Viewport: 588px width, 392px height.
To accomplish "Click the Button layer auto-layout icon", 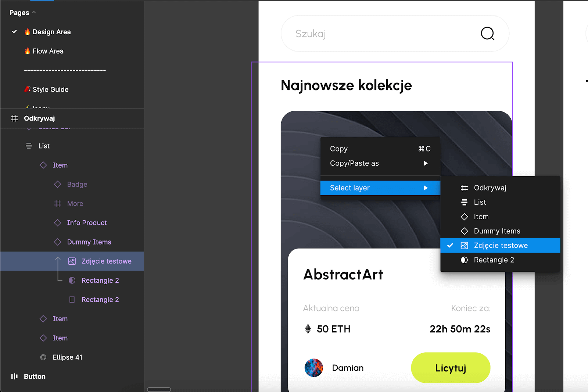I will click(14, 376).
